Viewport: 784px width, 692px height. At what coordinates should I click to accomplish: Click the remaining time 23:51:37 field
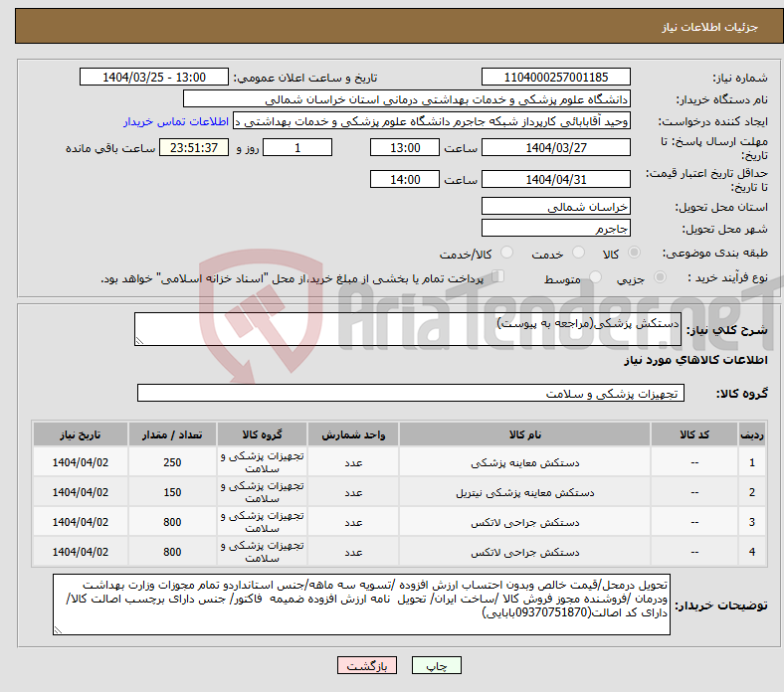point(194,147)
